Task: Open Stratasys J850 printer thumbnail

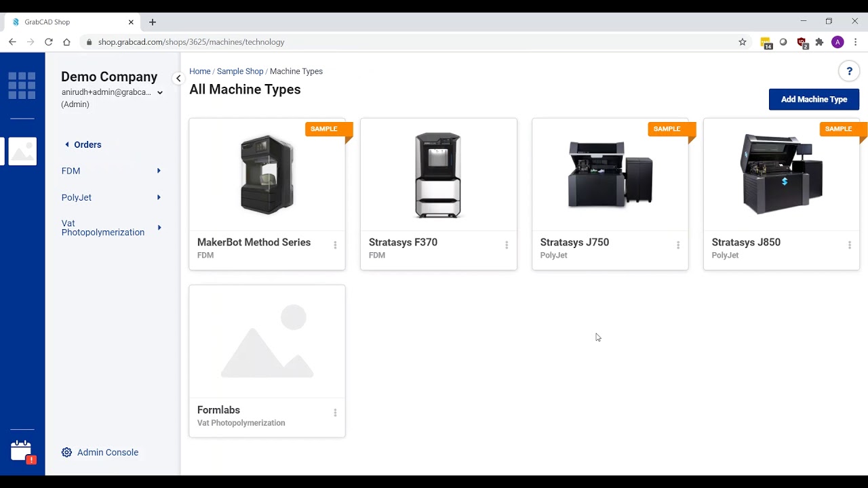Action: pyautogui.click(x=781, y=174)
